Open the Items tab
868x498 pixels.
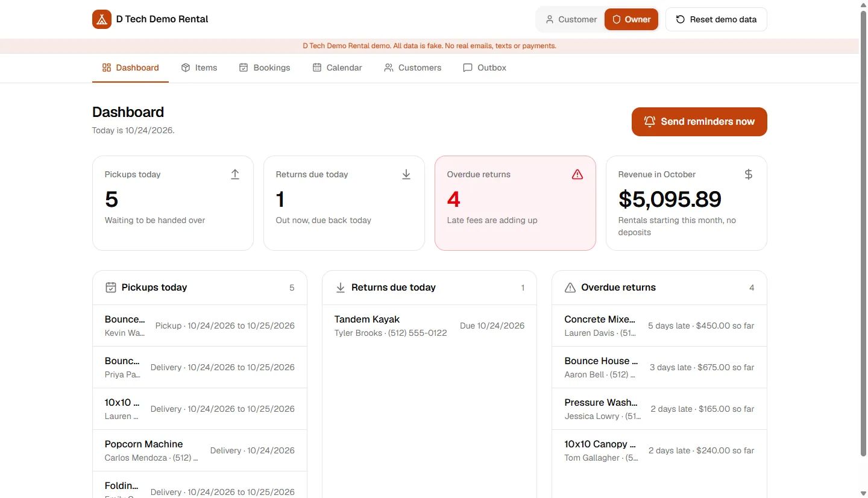(x=199, y=68)
